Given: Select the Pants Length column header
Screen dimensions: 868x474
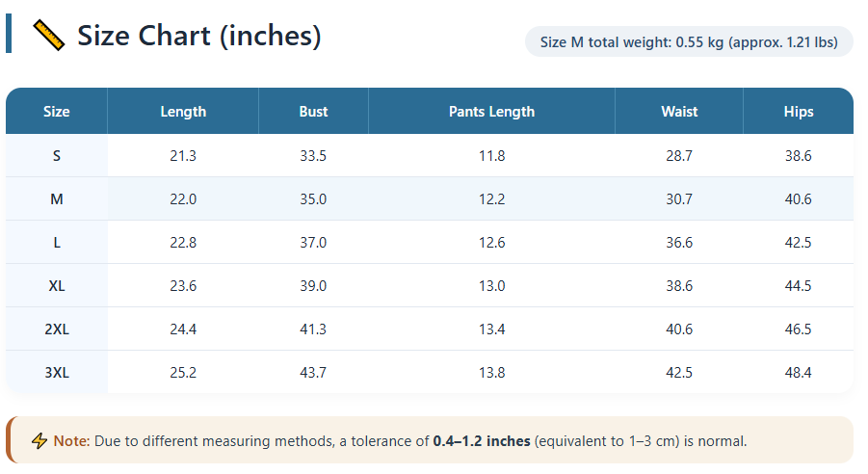Looking at the screenshot, I should (491, 112).
